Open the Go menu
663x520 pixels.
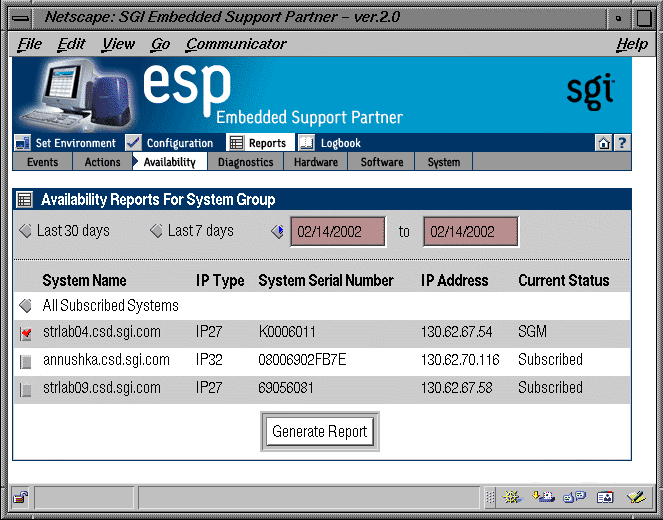(160, 44)
